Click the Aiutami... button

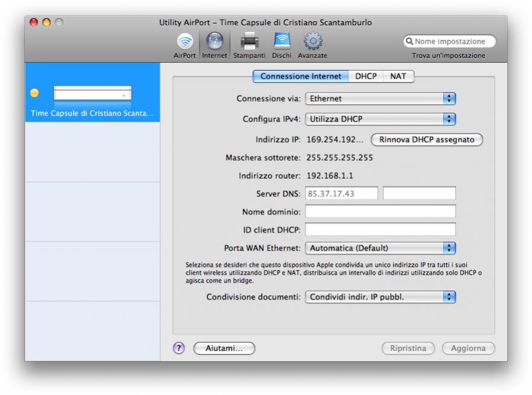tap(224, 348)
